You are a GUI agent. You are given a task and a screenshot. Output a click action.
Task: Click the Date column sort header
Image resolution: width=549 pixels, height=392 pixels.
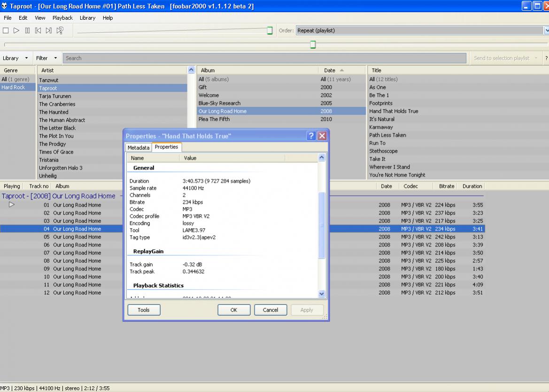[342, 70]
